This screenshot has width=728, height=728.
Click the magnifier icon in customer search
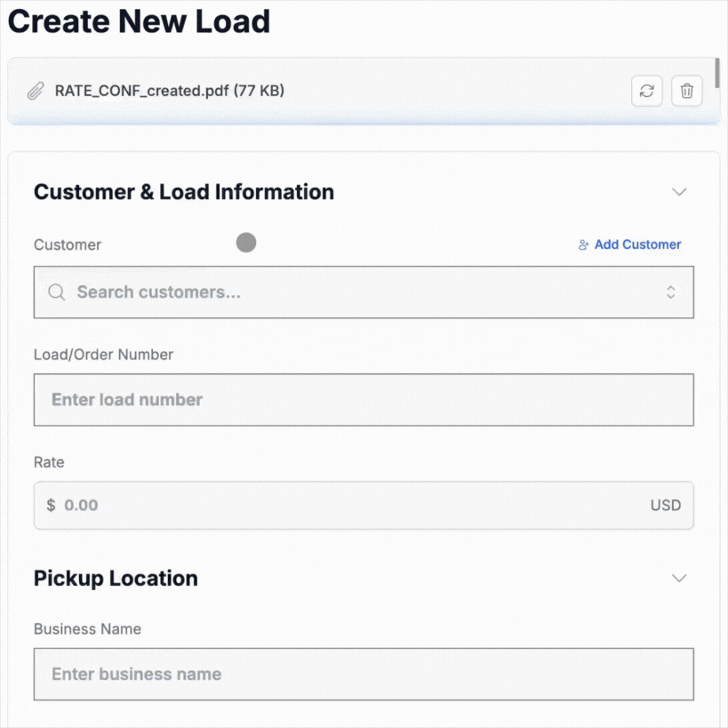57,292
